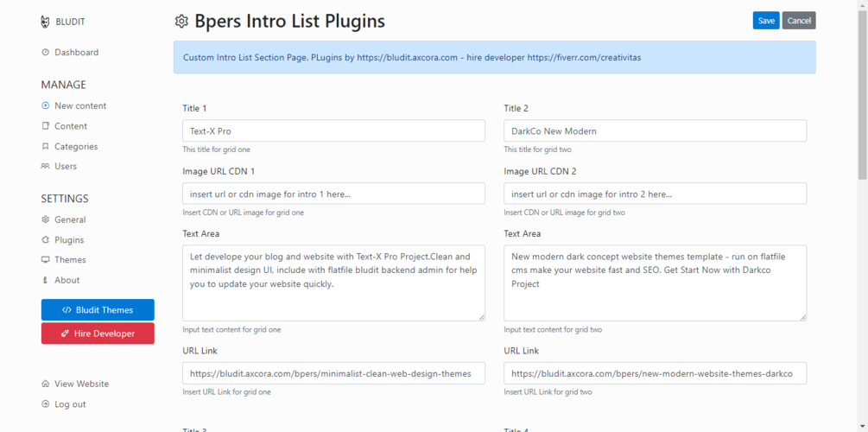Click the View Website home icon

click(45, 384)
